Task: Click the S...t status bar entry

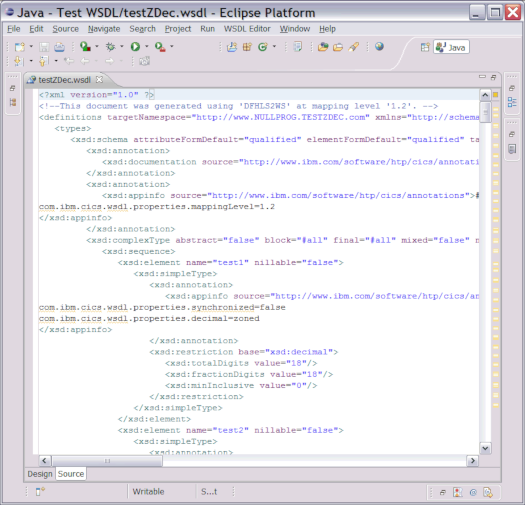Action: coord(209,492)
